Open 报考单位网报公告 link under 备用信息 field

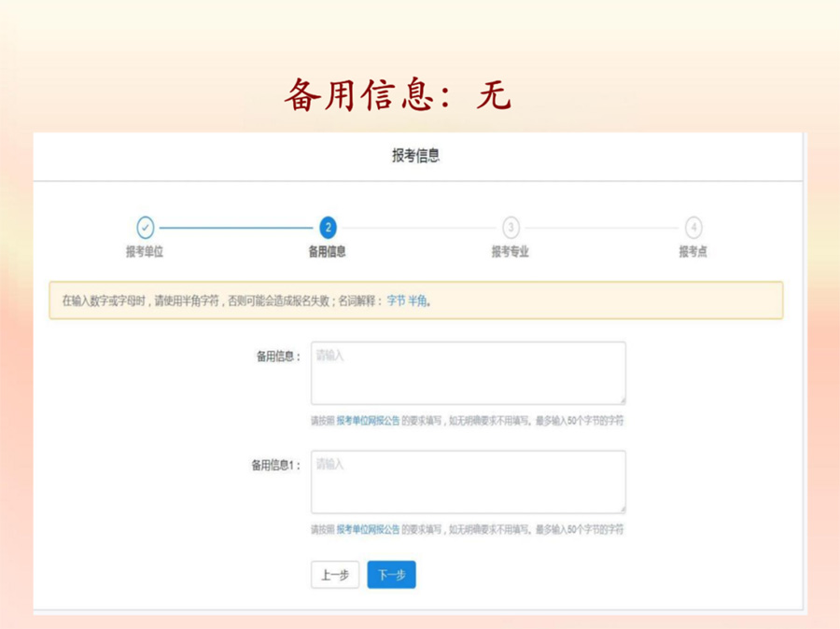[x=368, y=421]
